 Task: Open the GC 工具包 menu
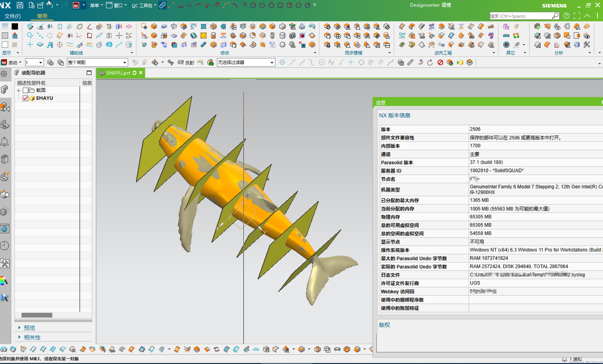coord(144,5)
